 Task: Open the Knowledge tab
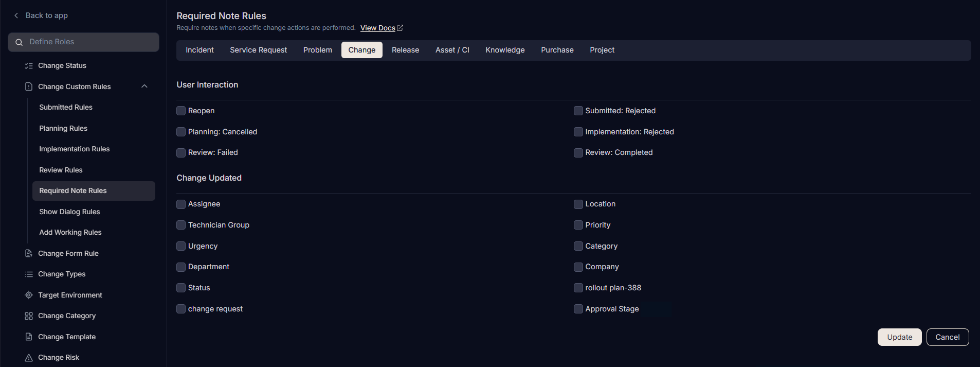coord(505,50)
